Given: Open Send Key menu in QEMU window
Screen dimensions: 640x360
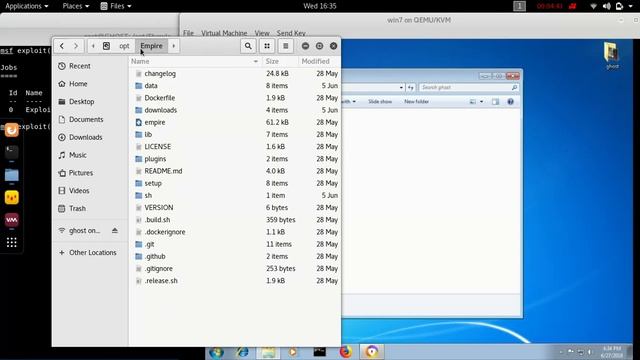Looking at the screenshot, I should pyautogui.click(x=291, y=33).
